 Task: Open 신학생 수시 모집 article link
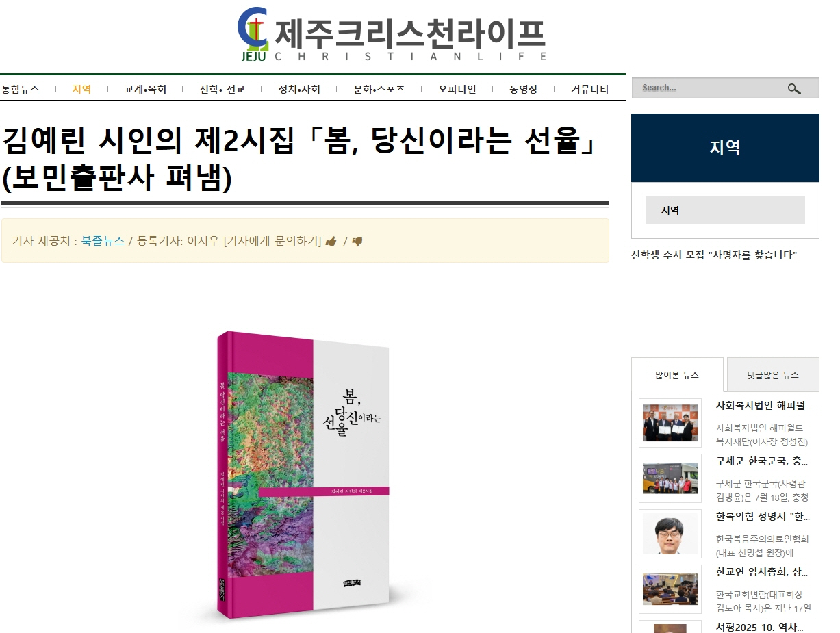point(714,255)
